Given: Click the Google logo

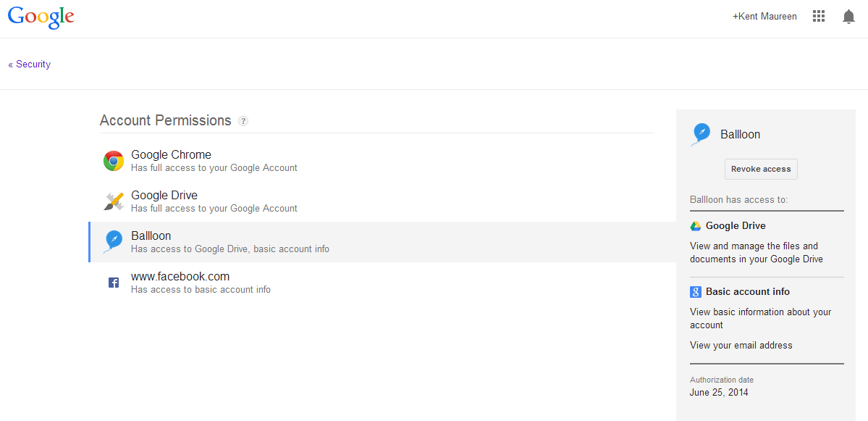Looking at the screenshot, I should click(x=41, y=17).
